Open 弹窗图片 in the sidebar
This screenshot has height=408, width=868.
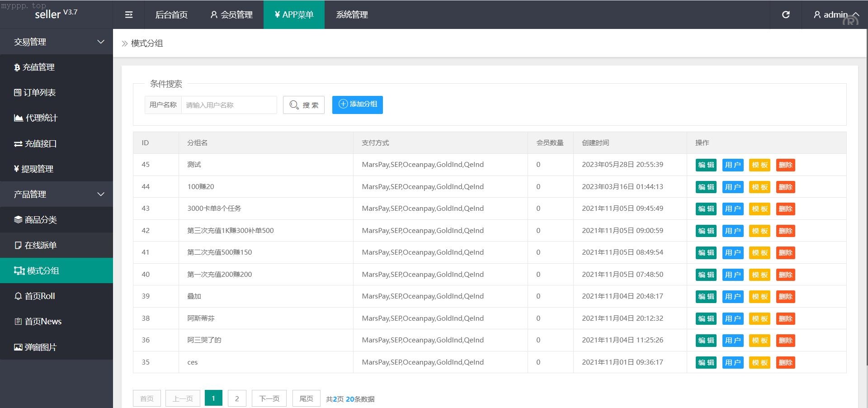pos(35,347)
